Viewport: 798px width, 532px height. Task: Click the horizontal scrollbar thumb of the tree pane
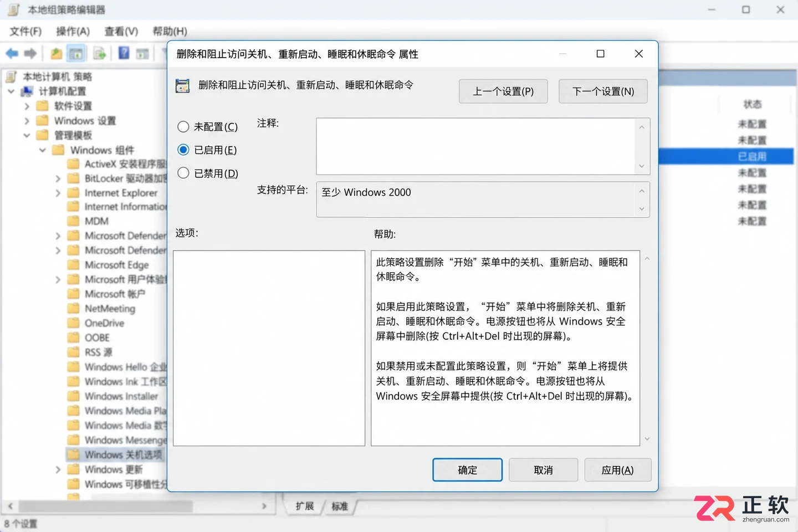(x=105, y=506)
